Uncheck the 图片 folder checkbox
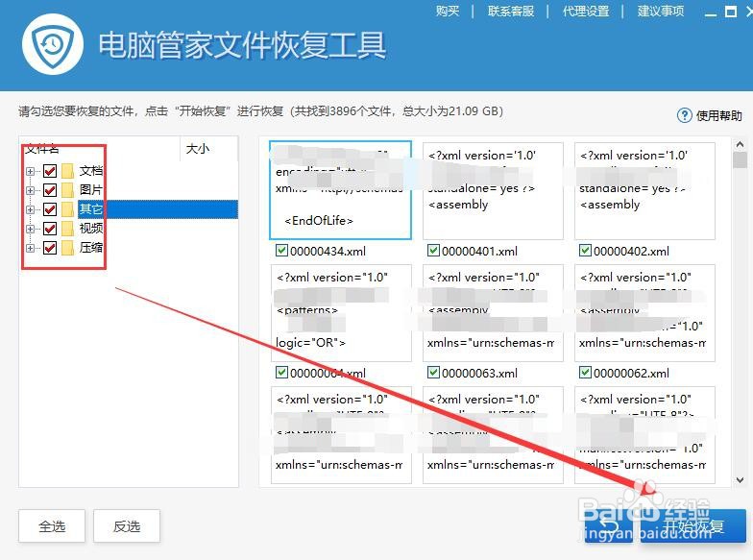This screenshot has width=753, height=560. [x=50, y=190]
